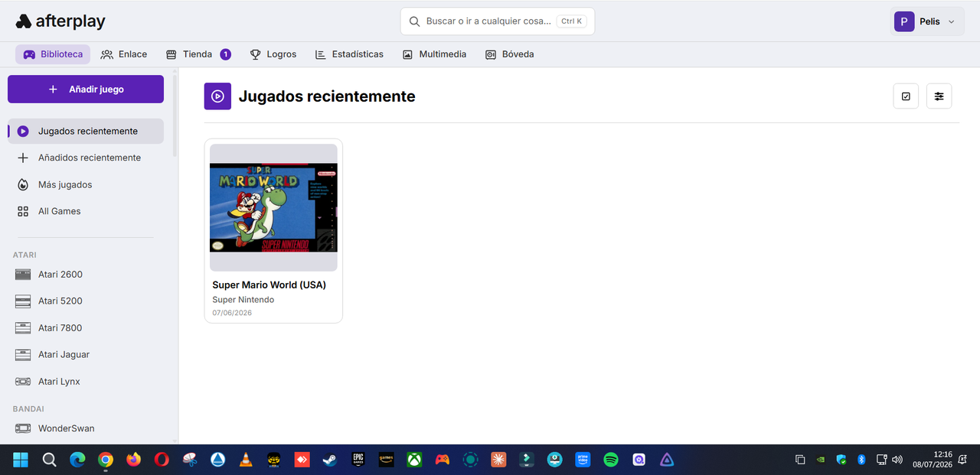
Task: Select Añadidos recientemente in the sidebar
Action: [86, 158]
